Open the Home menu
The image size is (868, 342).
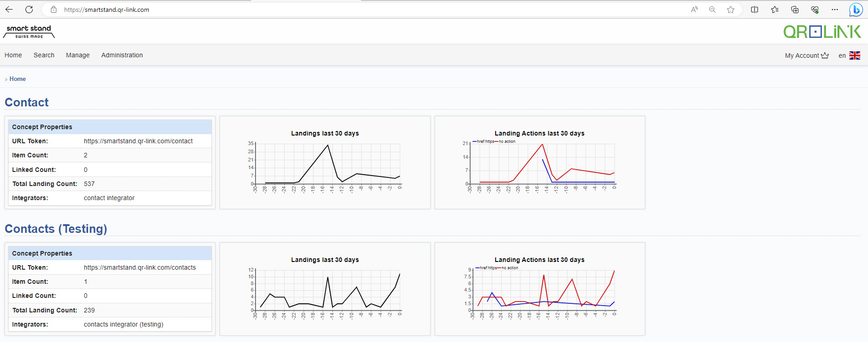pyautogui.click(x=13, y=55)
